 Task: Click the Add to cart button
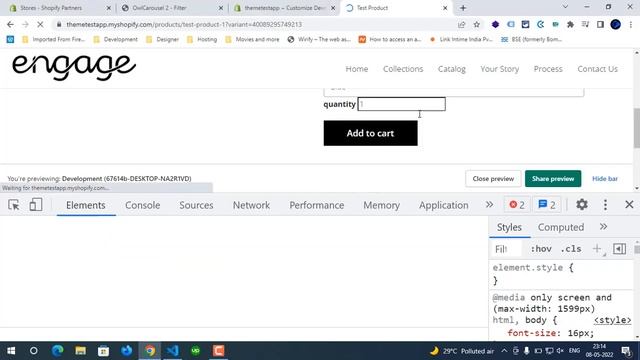370,133
